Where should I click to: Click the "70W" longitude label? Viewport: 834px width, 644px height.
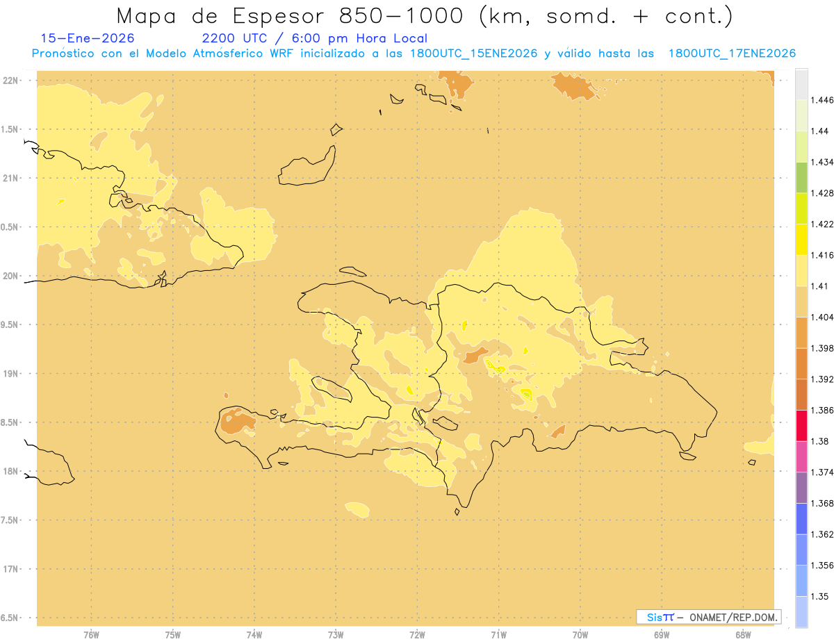(580, 634)
